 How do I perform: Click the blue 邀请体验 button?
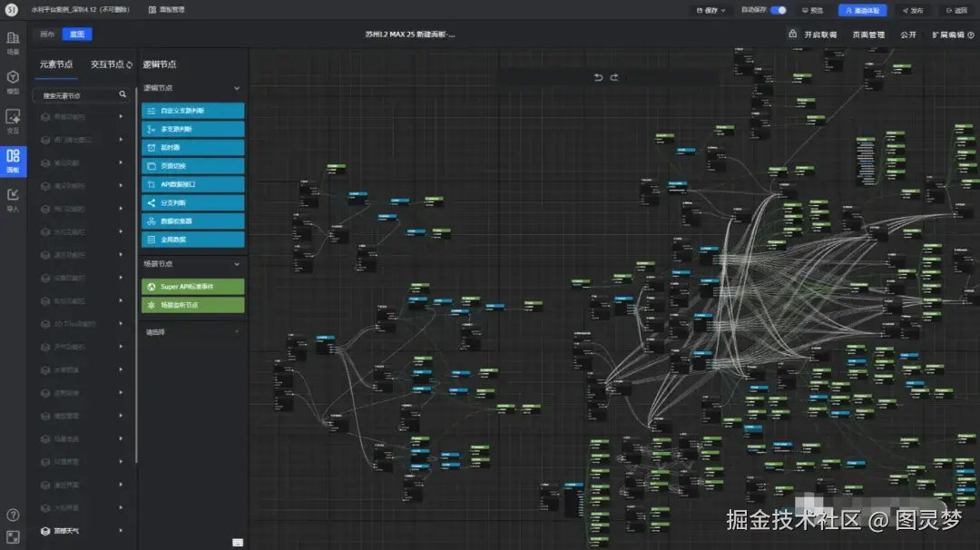pyautogui.click(x=863, y=10)
